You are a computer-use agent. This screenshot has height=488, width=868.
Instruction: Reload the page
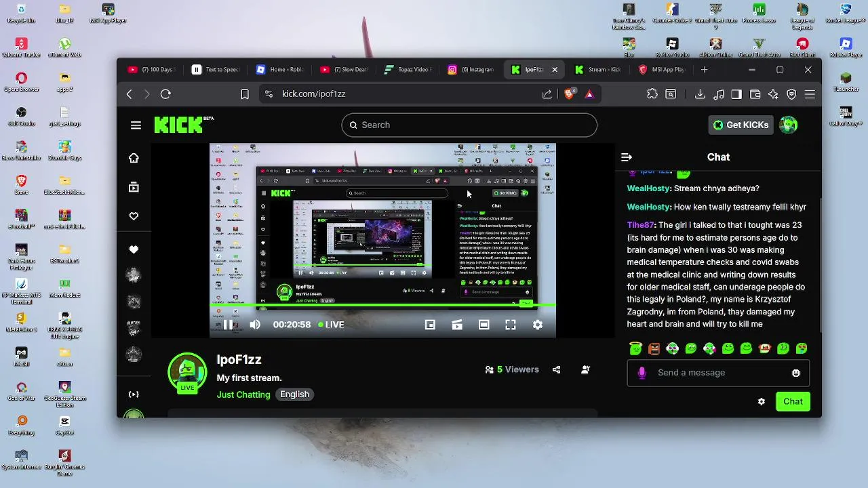[x=165, y=94]
